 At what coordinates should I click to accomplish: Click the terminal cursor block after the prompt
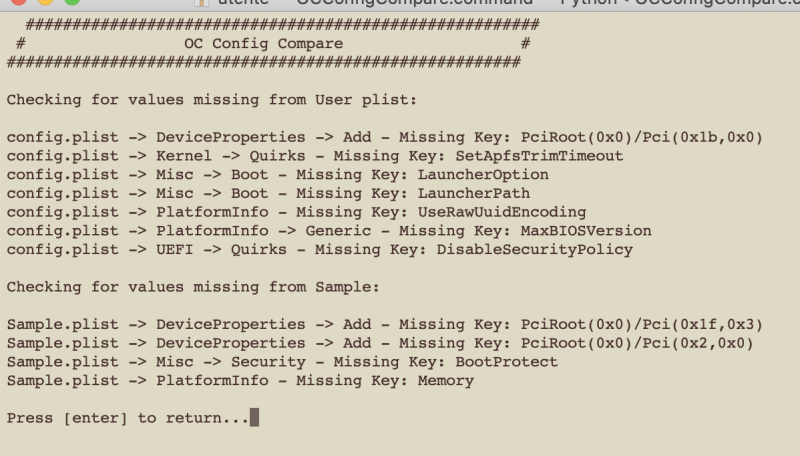[254, 418]
